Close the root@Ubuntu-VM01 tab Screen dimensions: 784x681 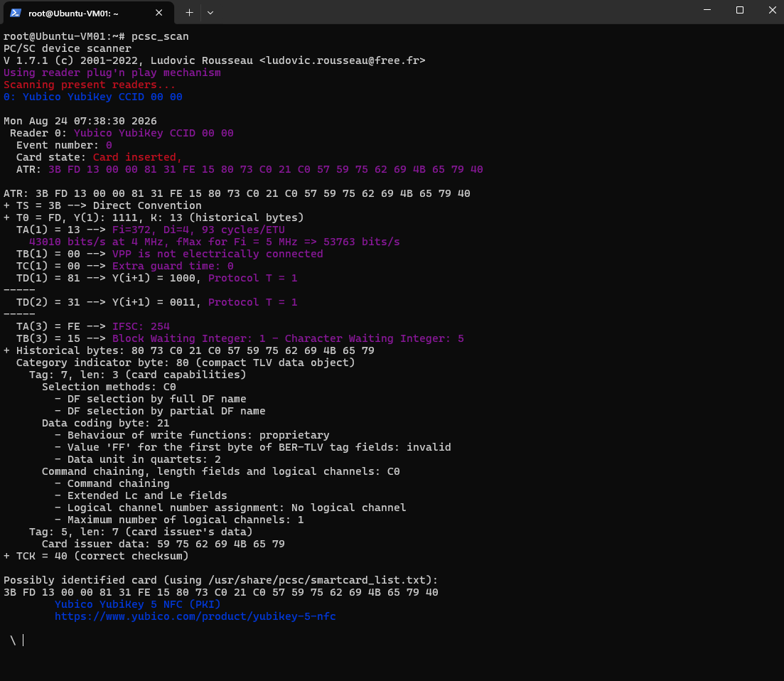coord(159,13)
